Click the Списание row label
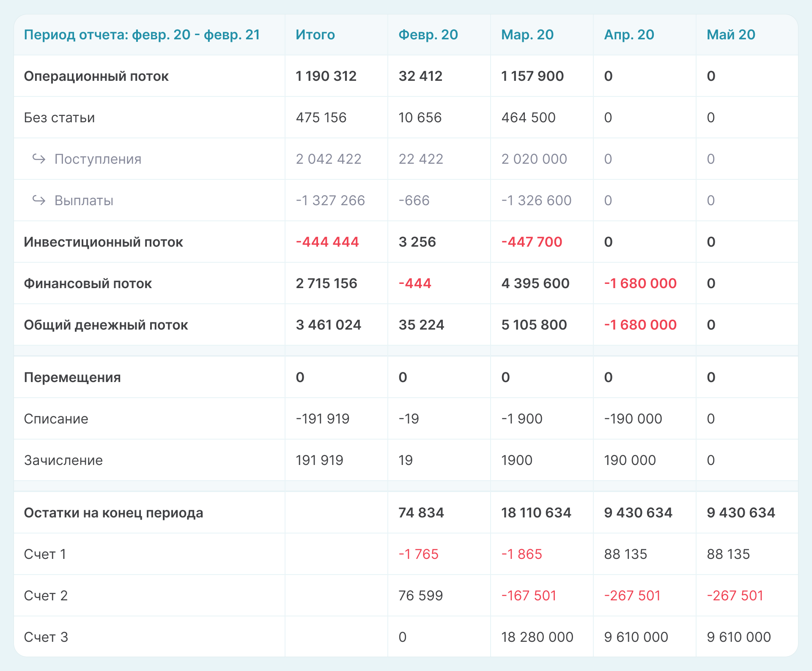Screen dimensions: 812x671 click(56, 419)
